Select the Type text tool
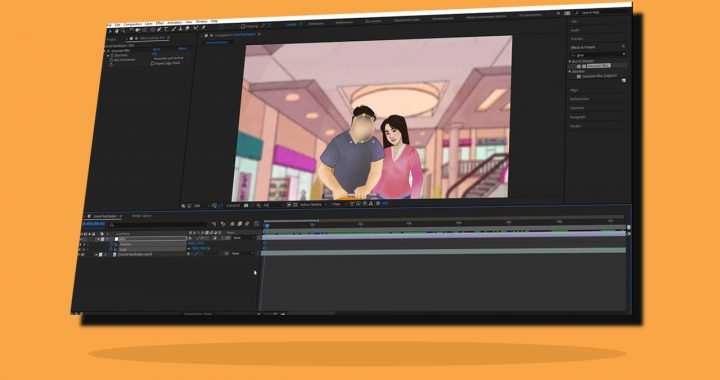The width and height of the screenshot is (720, 380). pos(165,29)
